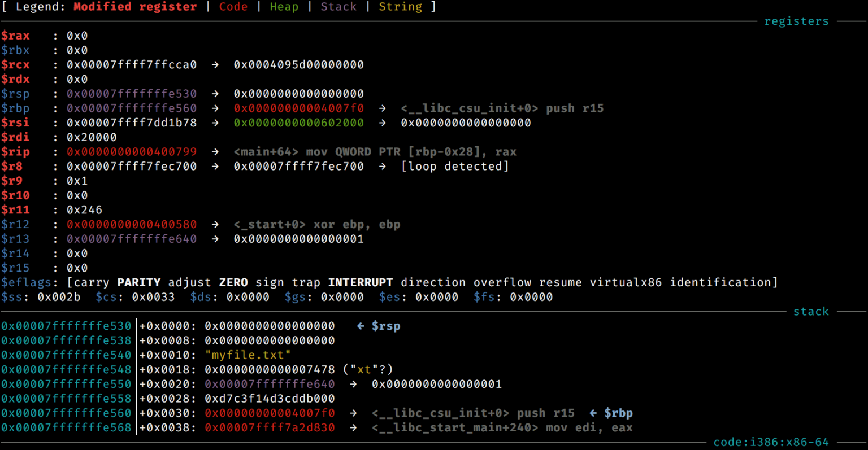
Task: Click the String legend indicator
Action: (x=401, y=7)
